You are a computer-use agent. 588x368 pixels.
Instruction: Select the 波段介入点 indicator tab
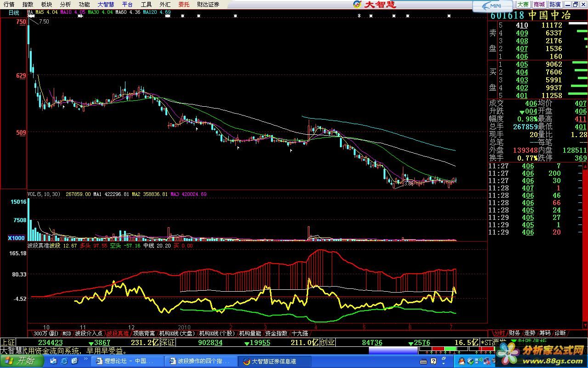pyautogui.click(x=89, y=333)
